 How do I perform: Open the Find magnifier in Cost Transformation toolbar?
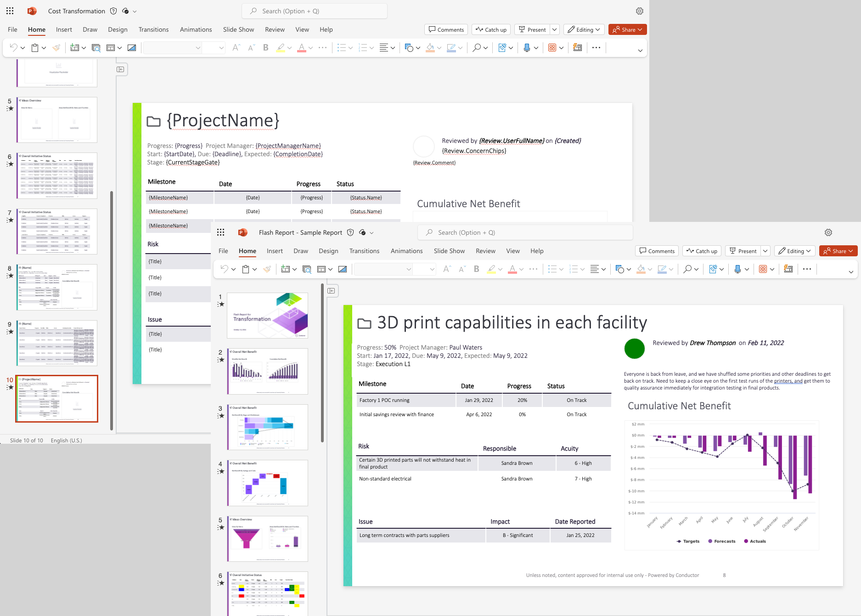coord(477,48)
